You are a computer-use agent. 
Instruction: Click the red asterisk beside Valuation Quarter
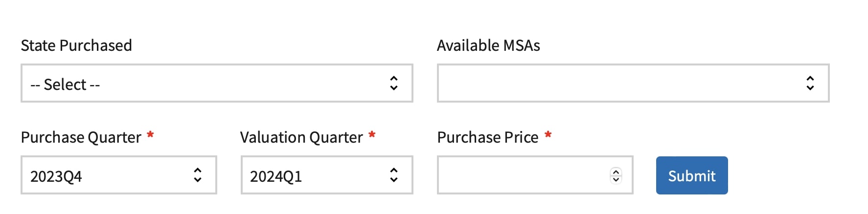pyautogui.click(x=372, y=135)
